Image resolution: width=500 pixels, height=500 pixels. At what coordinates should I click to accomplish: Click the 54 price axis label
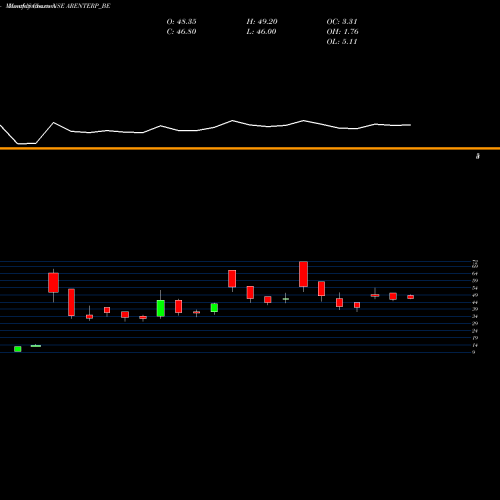click(475, 288)
